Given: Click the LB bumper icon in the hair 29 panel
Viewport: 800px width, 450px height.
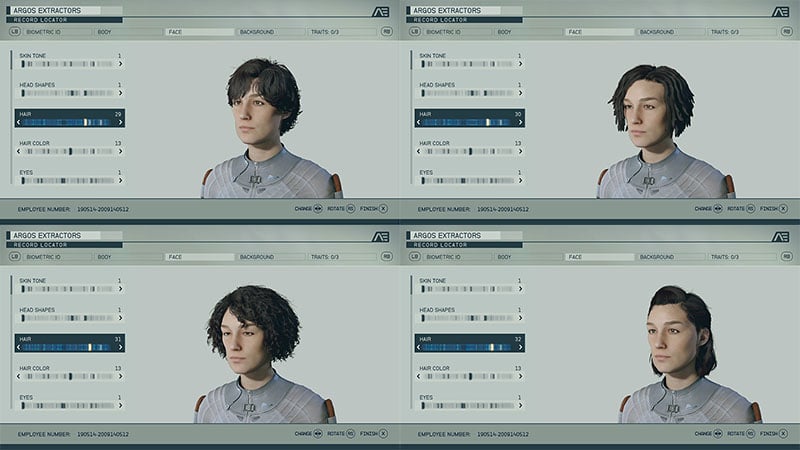Looking at the screenshot, I should (x=14, y=32).
